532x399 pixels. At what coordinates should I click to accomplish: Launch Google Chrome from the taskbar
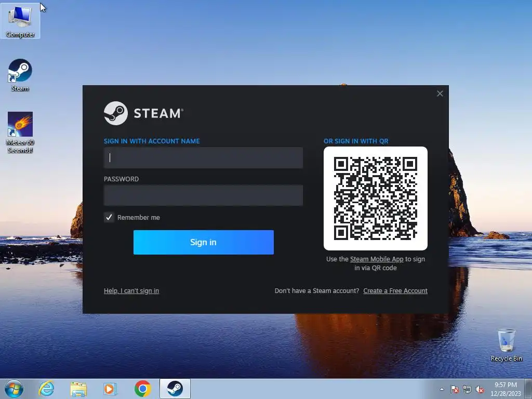coord(142,389)
